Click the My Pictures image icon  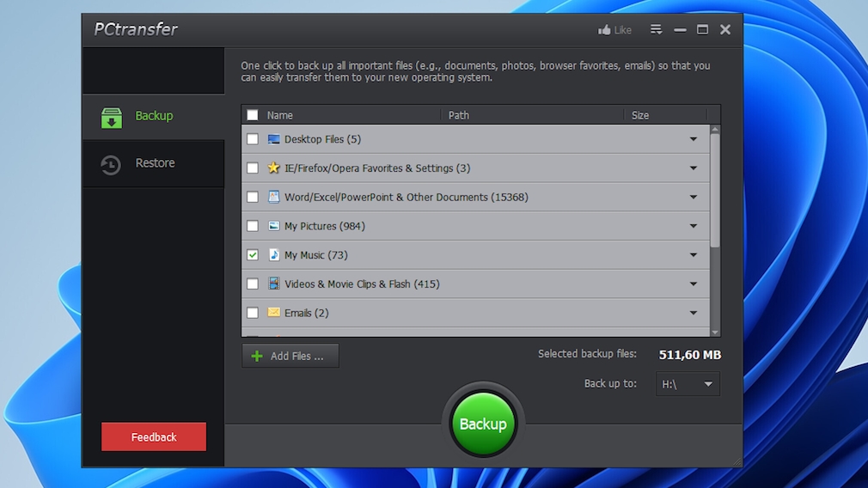tap(273, 226)
